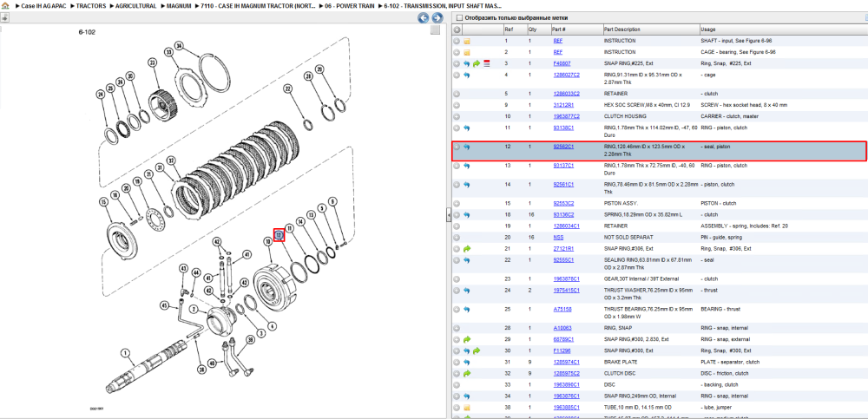Image resolution: width=868 pixels, height=419 pixels.
Task: Click blue arrow icon on Ref 14 row
Action: [x=467, y=185]
